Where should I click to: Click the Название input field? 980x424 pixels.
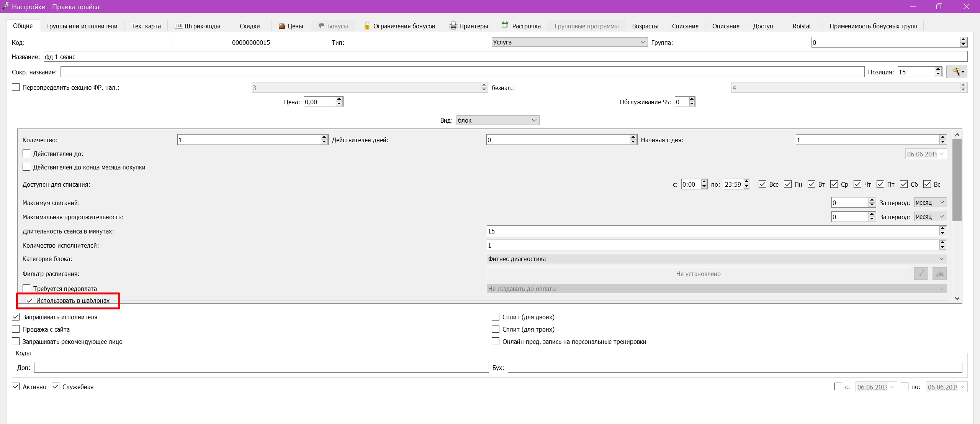pos(506,57)
